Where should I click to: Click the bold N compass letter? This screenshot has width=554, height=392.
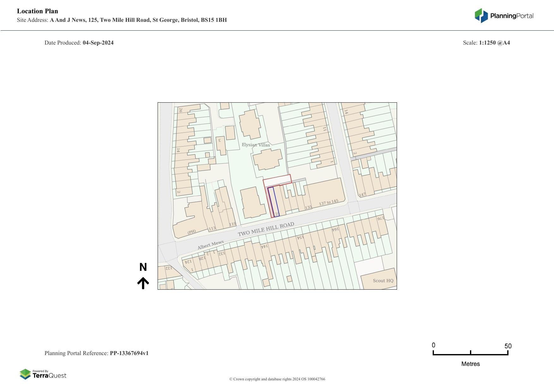143,267
